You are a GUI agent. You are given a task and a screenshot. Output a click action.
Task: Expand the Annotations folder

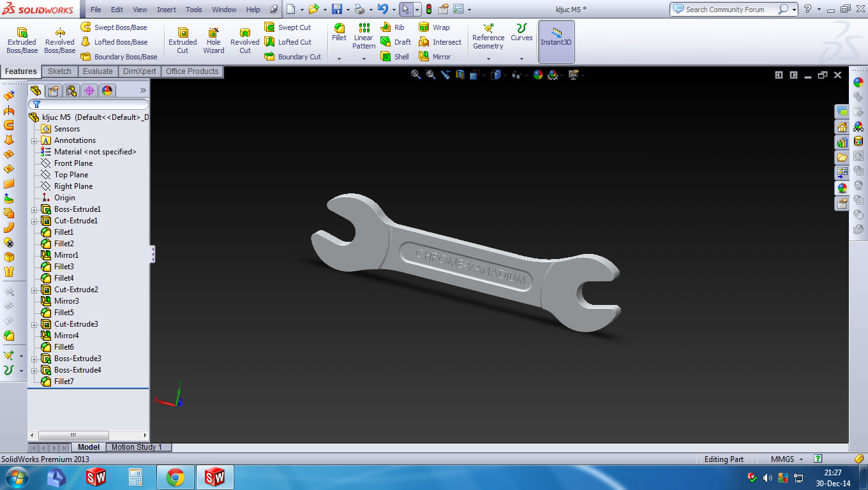(34, 140)
